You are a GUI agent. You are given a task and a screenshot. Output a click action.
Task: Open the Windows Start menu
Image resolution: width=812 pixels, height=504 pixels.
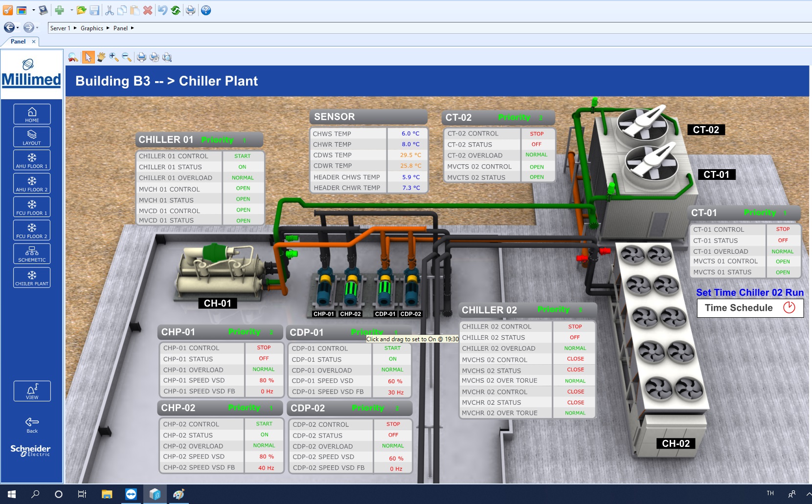coord(12,494)
